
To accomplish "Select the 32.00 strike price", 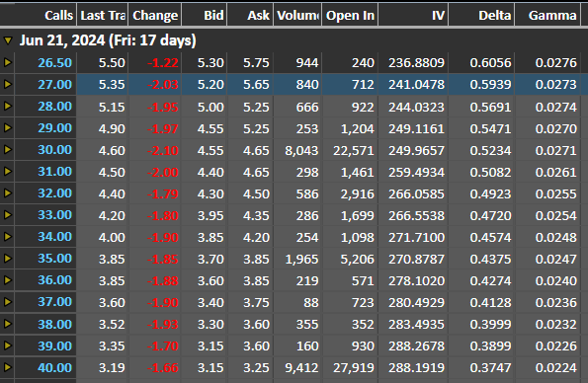I will coord(54,193).
